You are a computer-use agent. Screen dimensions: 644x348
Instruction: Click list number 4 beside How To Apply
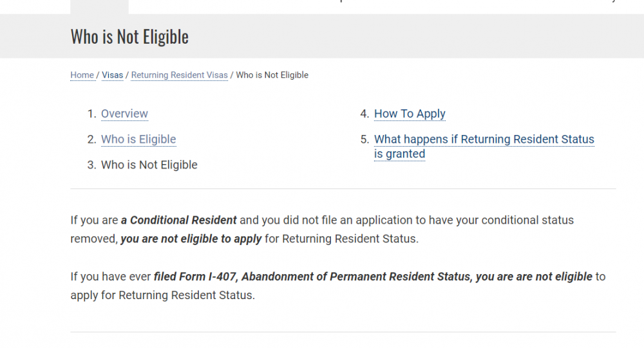[x=365, y=114]
